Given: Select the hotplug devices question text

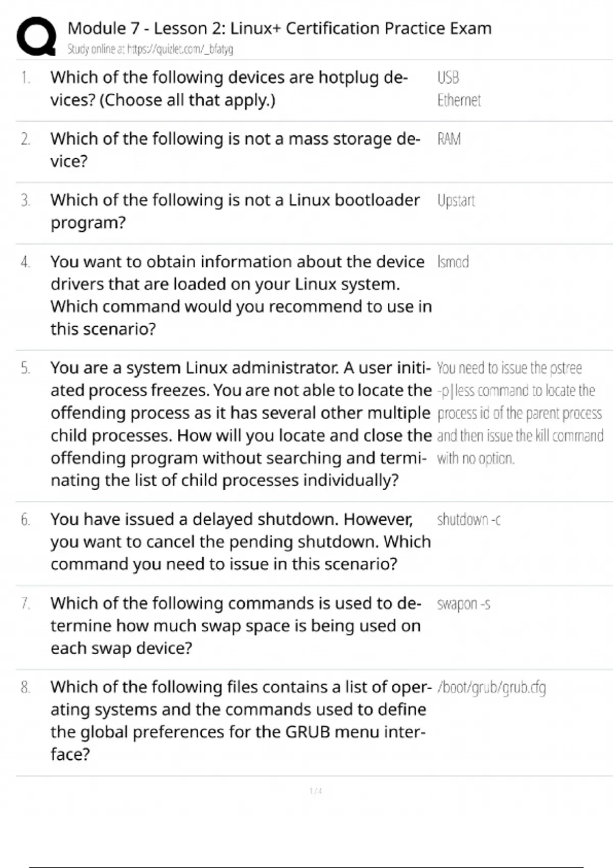Looking at the screenshot, I should [x=229, y=88].
